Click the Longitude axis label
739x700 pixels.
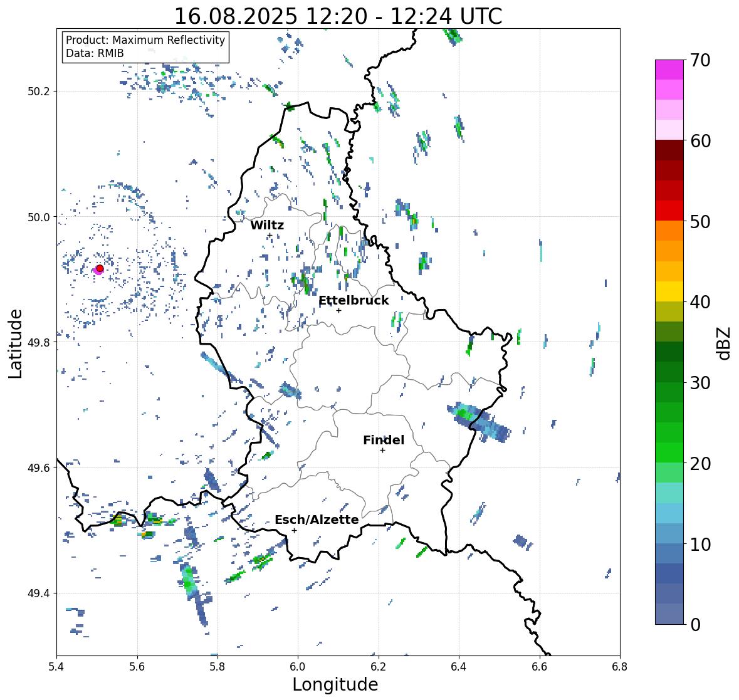coord(335,684)
